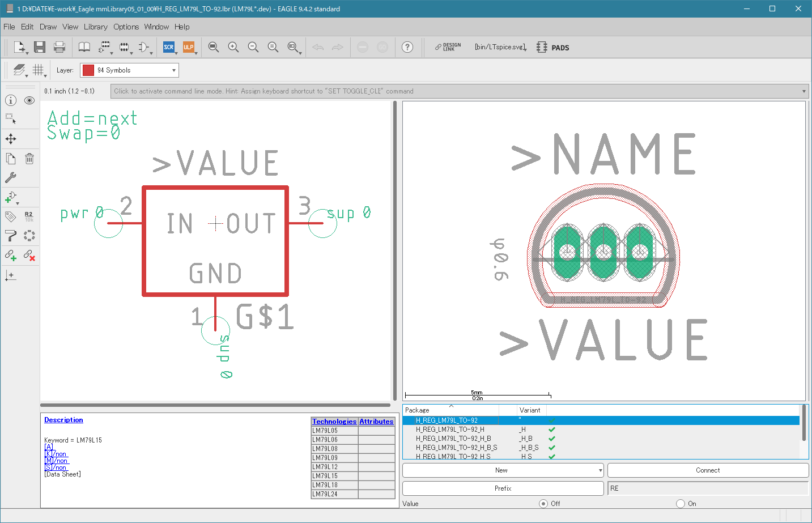Click the red layer color swatch
812x523 pixels.
coord(88,70)
